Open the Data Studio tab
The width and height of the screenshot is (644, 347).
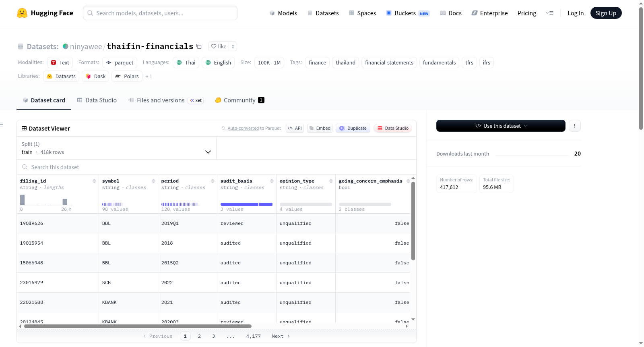(97, 100)
